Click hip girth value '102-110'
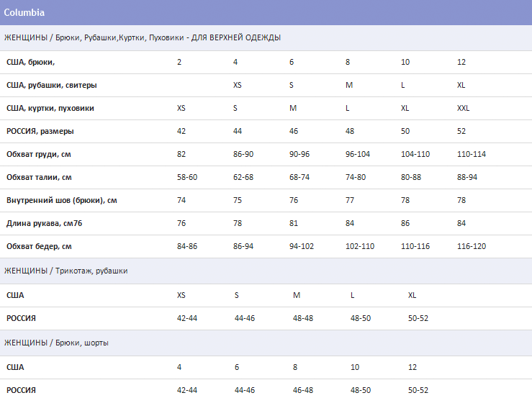532x398 pixels. [x=360, y=247]
